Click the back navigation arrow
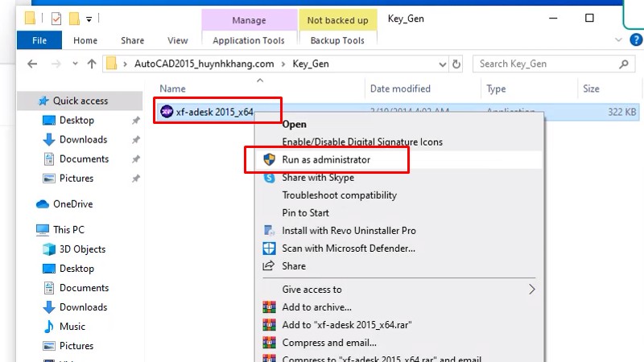Viewport: 644px width, 362px height. 33,64
